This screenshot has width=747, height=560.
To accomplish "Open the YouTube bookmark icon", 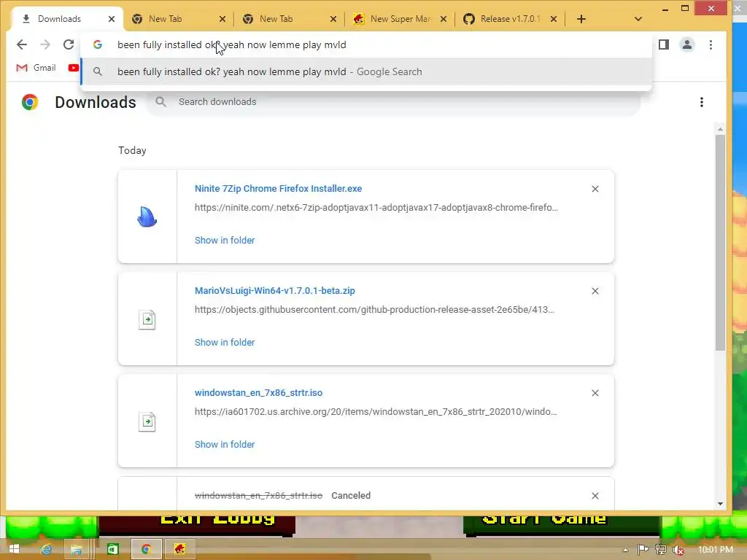I will 74,68.
